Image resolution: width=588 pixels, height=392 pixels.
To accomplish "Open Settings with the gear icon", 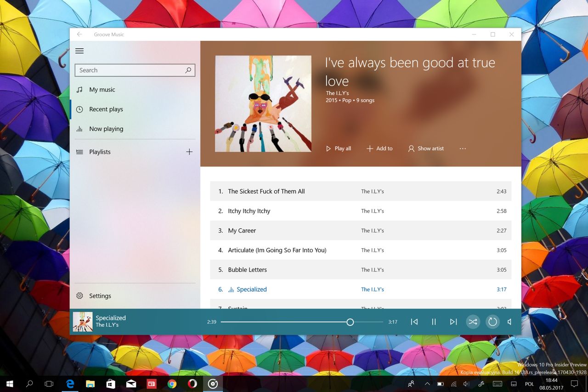I will pos(80,296).
